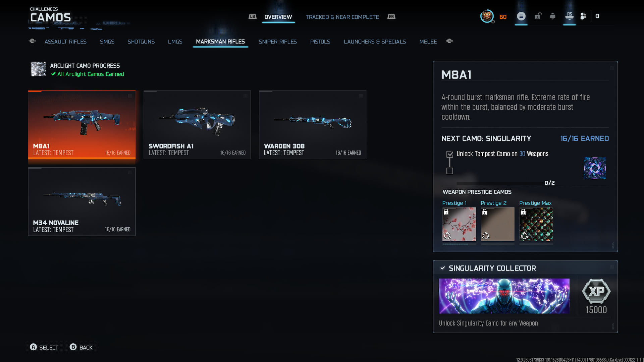
Task: Open the main menu hamburger icon
Action: (x=521, y=16)
